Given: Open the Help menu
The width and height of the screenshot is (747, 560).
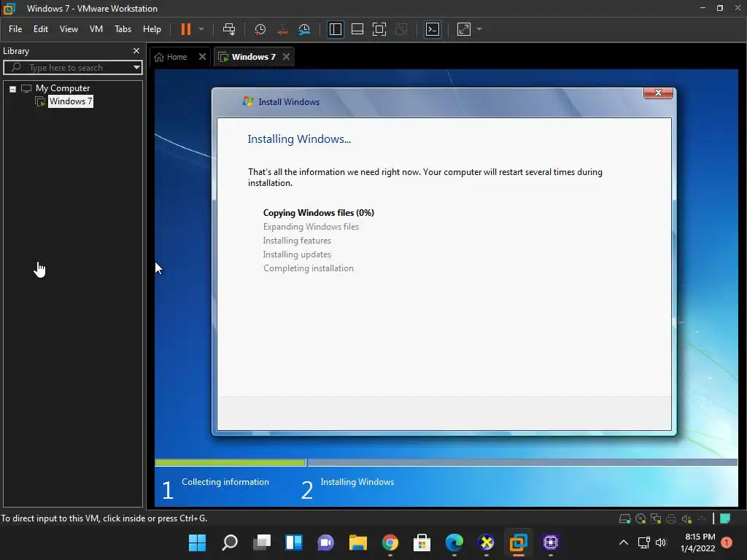Looking at the screenshot, I should 152,29.
